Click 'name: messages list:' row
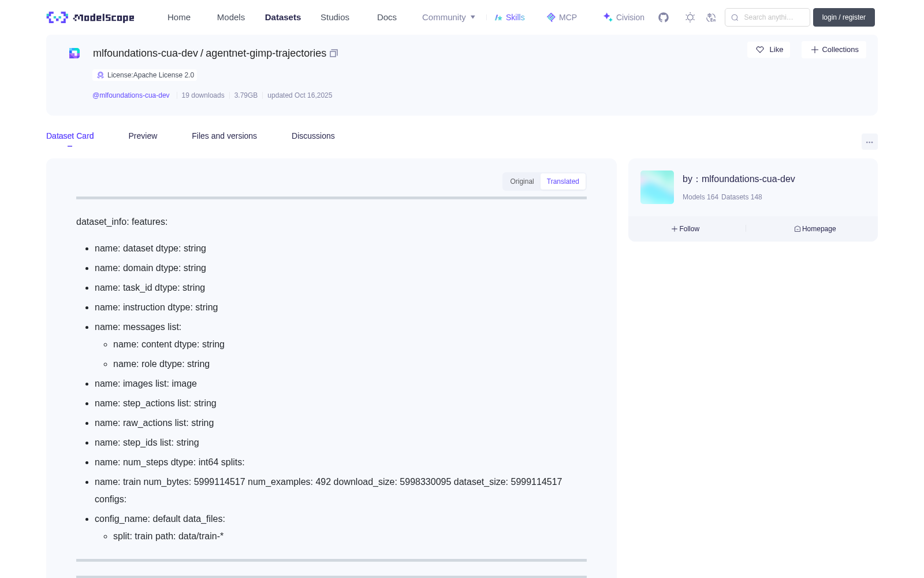Screen dimensions: 924x578 [x=138, y=327]
